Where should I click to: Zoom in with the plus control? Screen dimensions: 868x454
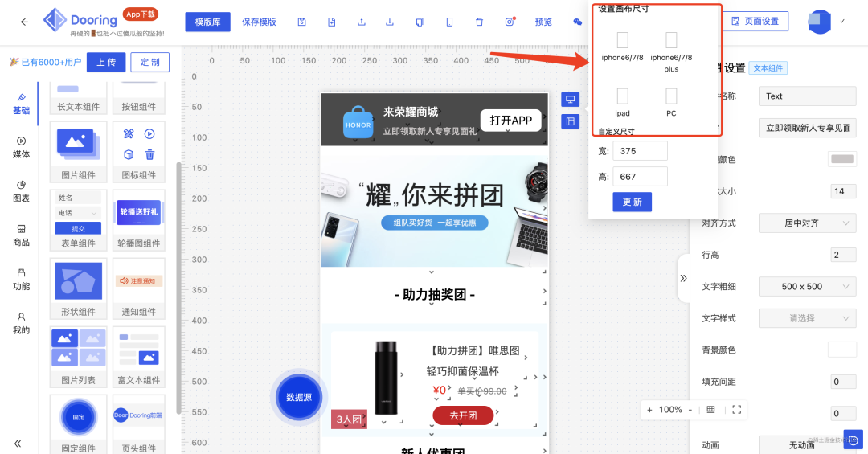[649, 410]
